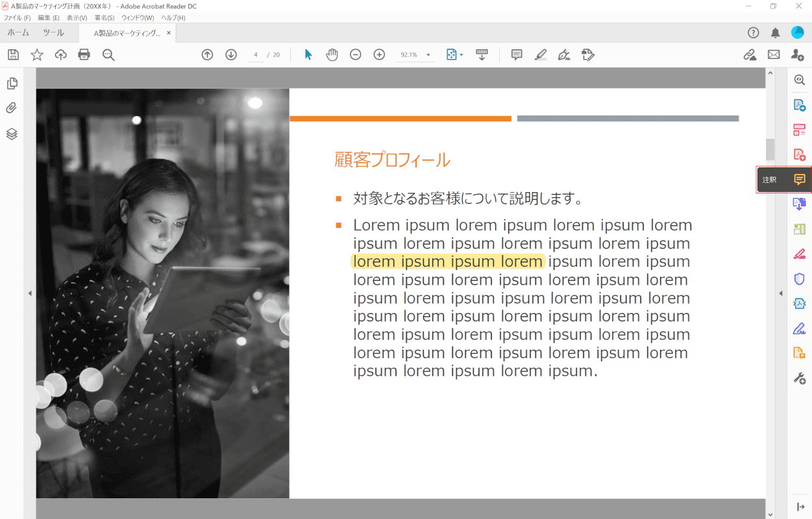Click the scrolling mode keyboard icon

(482, 54)
